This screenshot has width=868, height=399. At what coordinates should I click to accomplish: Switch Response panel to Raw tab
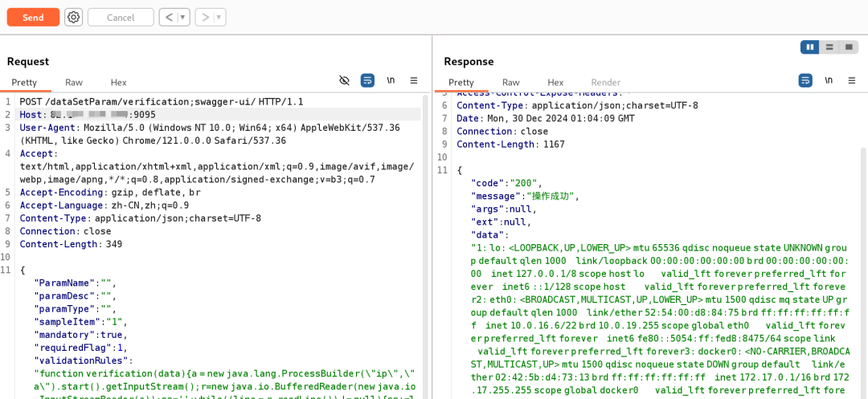pyautogui.click(x=511, y=83)
